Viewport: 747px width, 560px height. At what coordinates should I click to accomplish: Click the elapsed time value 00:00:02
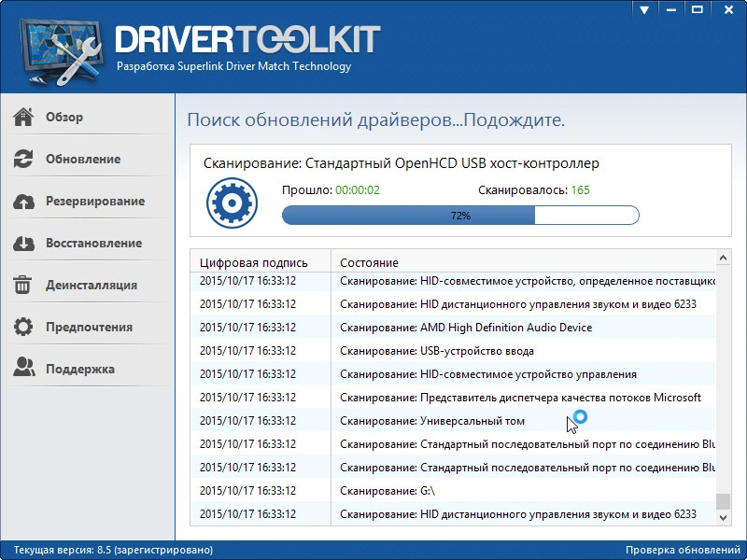tap(358, 190)
